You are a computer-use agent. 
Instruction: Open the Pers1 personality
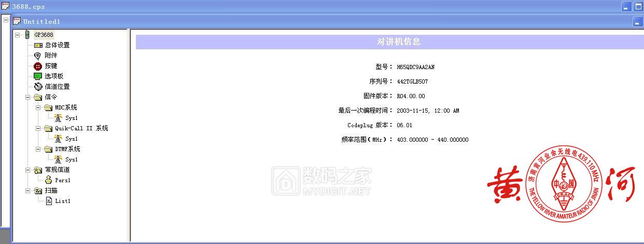63,180
